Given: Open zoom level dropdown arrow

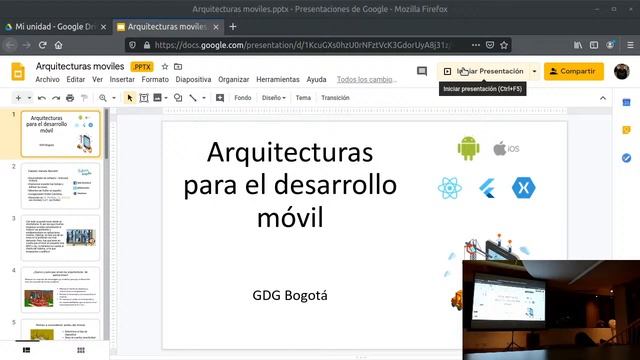Looking at the screenshot, I should pyautogui.click(x=114, y=98).
